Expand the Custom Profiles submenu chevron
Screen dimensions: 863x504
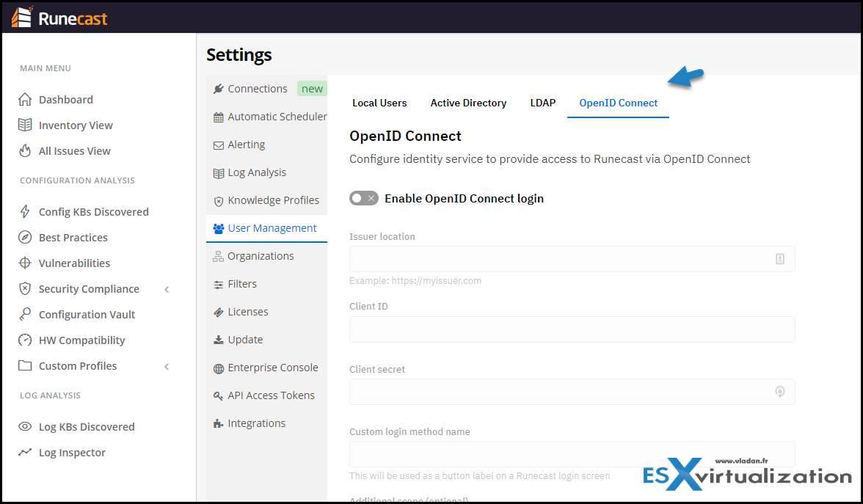pyautogui.click(x=167, y=367)
